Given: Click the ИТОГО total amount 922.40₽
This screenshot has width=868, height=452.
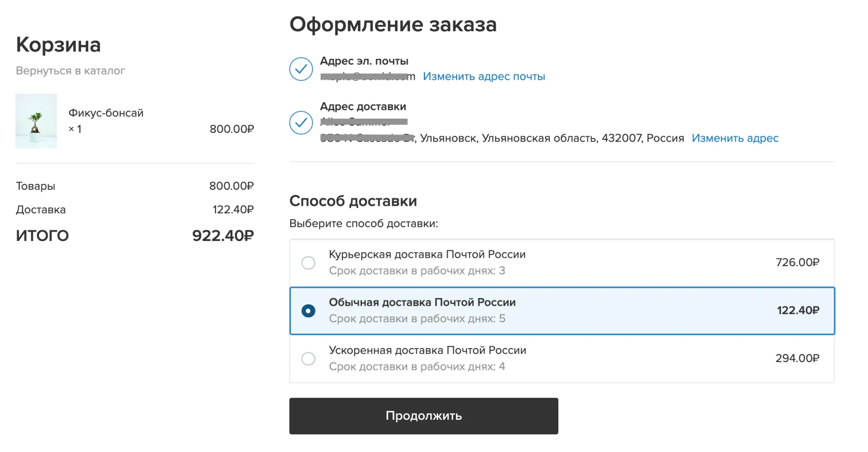Looking at the screenshot, I should point(223,236).
